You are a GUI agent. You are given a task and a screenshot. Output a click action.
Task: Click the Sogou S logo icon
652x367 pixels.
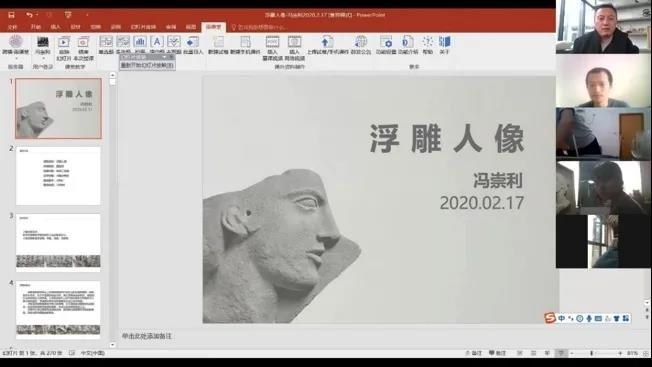[550, 318]
